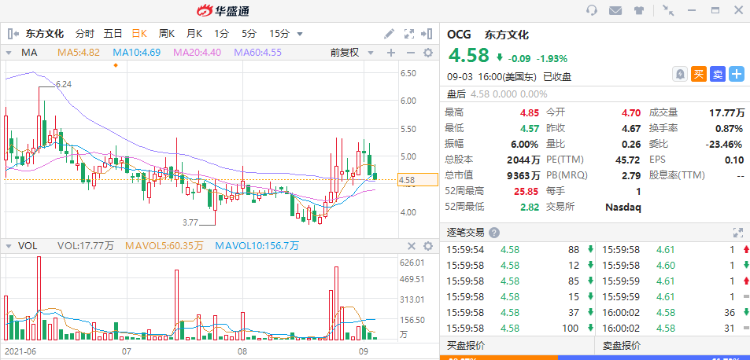Open the skin theme shirt icon
750x360 pixels.
pos(639,11)
